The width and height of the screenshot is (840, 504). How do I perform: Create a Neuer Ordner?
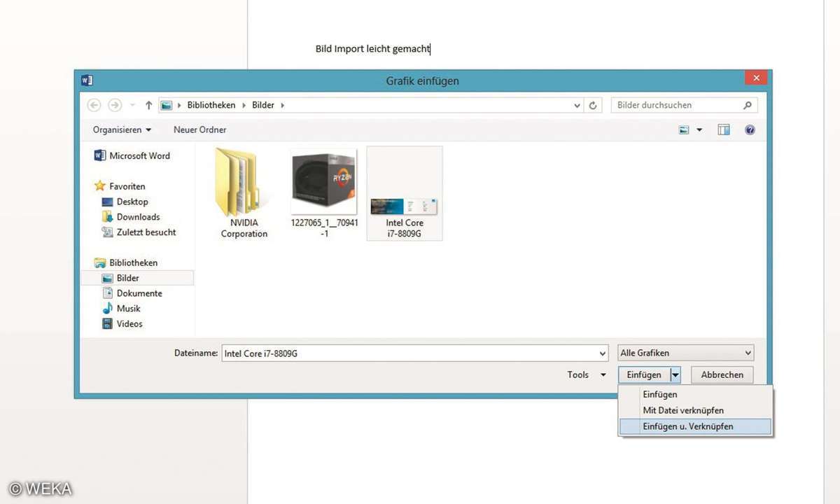(x=199, y=129)
